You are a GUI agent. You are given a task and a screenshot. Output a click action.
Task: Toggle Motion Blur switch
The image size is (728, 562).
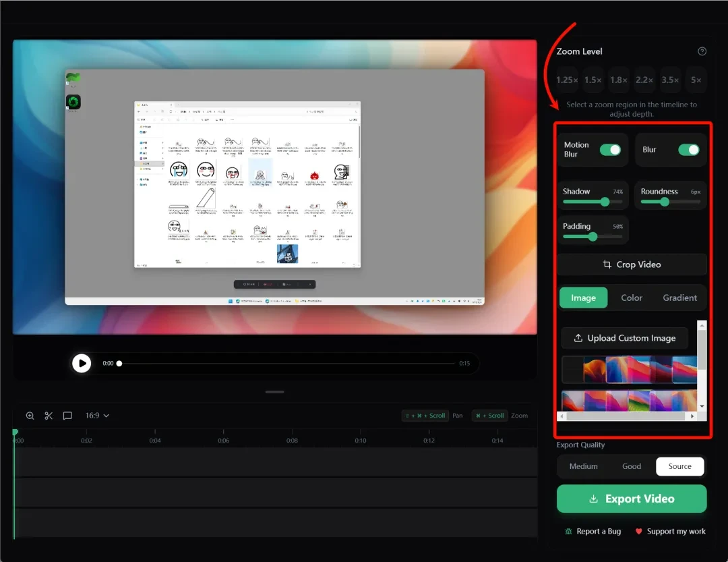click(x=610, y=150)
